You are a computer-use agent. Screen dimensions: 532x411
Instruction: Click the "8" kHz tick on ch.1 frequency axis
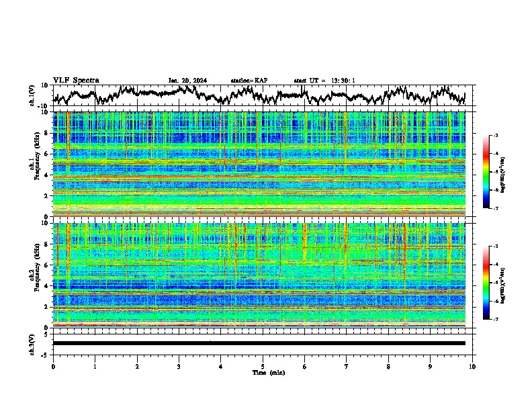pyautogui.click(x=48, y=133)
